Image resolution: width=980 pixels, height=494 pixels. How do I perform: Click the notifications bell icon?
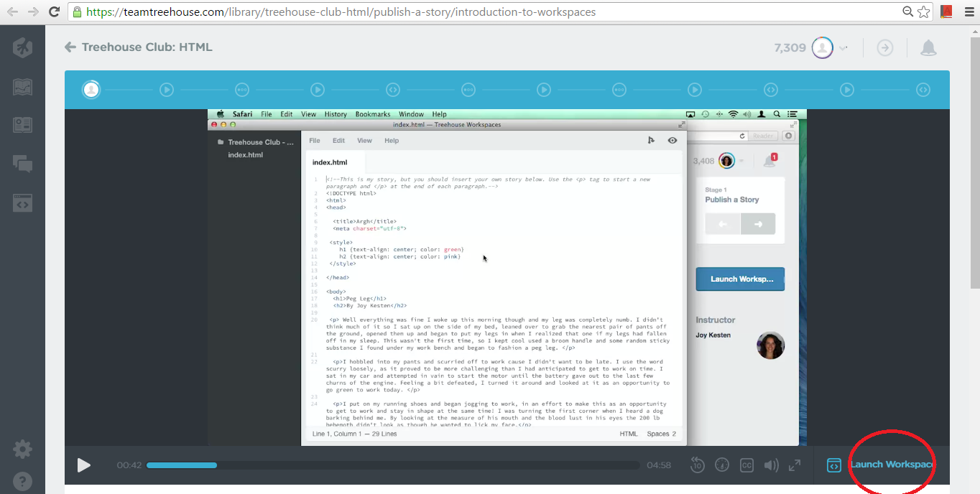pyautogui.click(x=928, y=48)
